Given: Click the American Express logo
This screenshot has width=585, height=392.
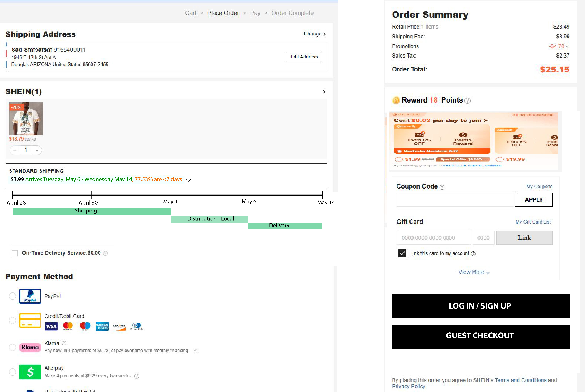Looking at the screenshot, I should [x=102, y=326].
